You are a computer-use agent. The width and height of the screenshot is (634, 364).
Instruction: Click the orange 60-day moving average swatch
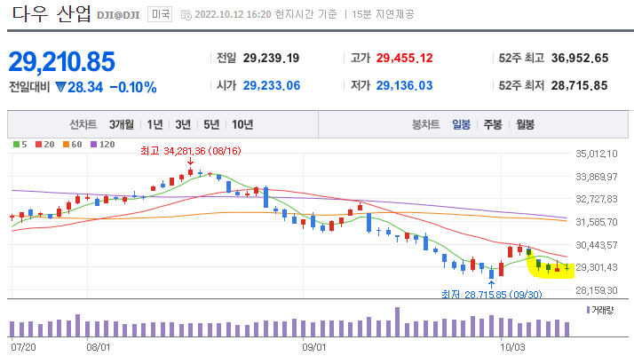tap(66, 145)
